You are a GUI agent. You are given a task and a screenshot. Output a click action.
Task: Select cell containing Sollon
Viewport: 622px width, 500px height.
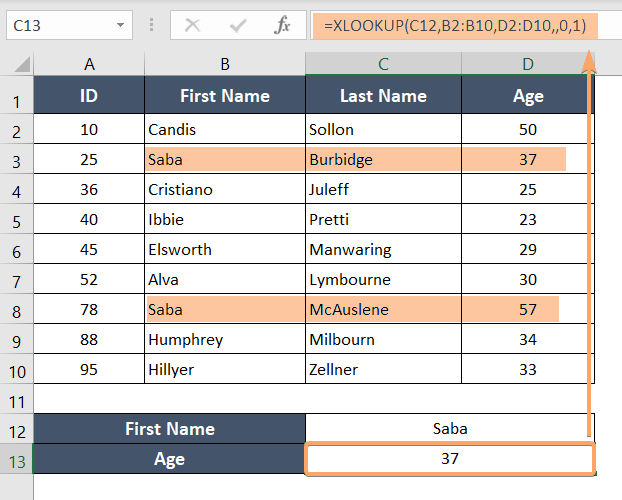pos(383,129)
